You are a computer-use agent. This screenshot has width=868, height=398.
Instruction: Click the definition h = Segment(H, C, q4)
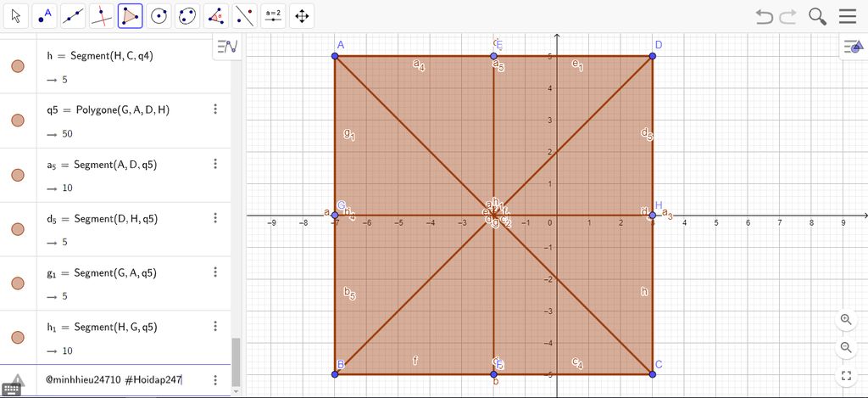tap(100, 55)
